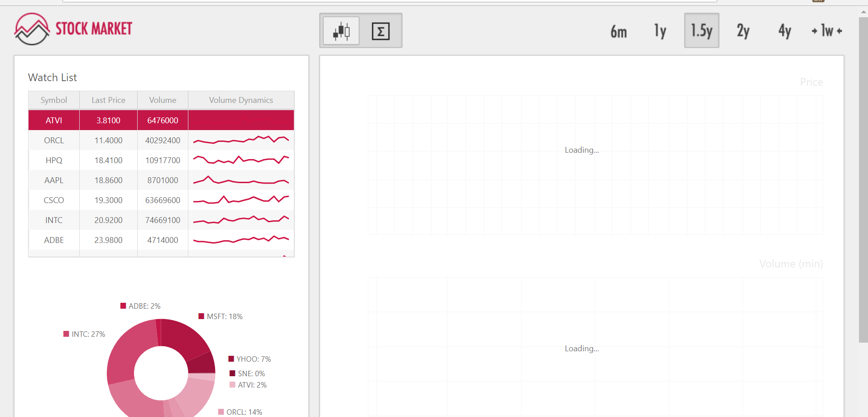The height and width of the screenshot is (417, 868).
Task: Click the ADBE volume dynamics sparkline
Action: [x=241, y=239]
